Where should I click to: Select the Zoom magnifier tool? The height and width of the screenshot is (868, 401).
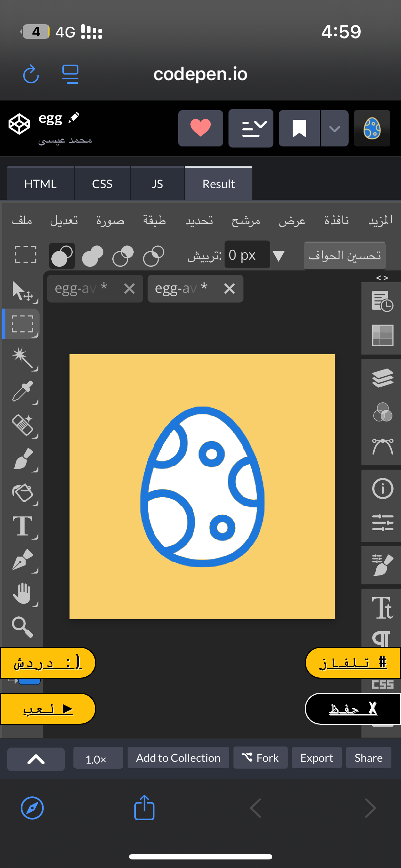click(22, 627)
